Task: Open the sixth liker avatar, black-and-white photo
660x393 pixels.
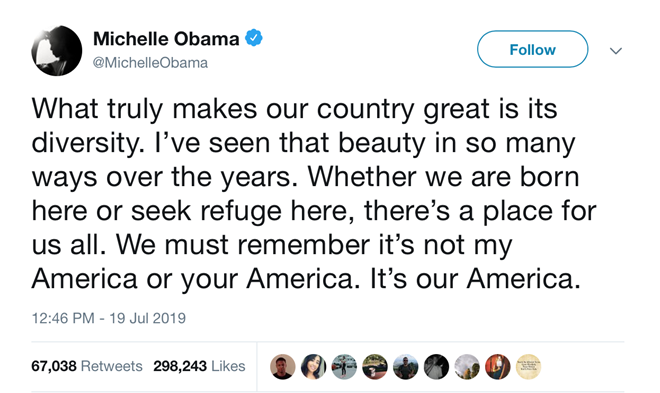Action: tap(436, 366)
